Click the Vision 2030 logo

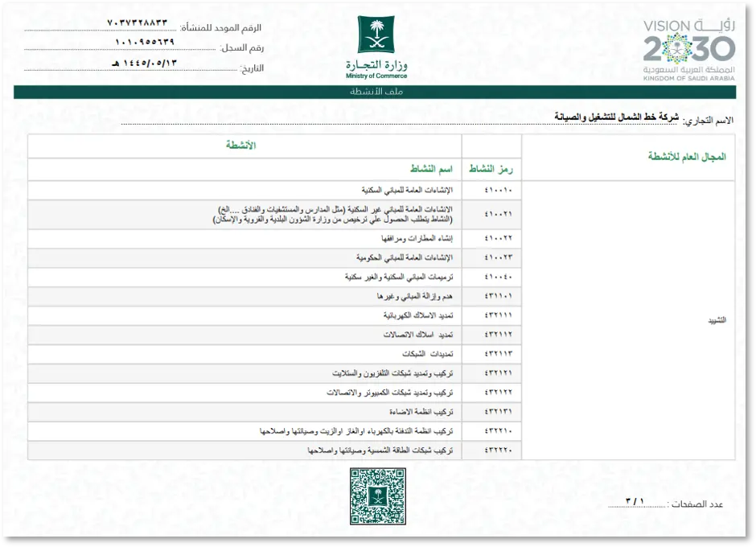pos(689,50)
